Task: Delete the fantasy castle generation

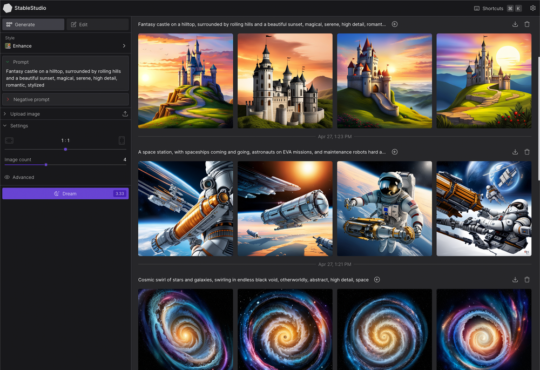Action: tap(527, 24)
